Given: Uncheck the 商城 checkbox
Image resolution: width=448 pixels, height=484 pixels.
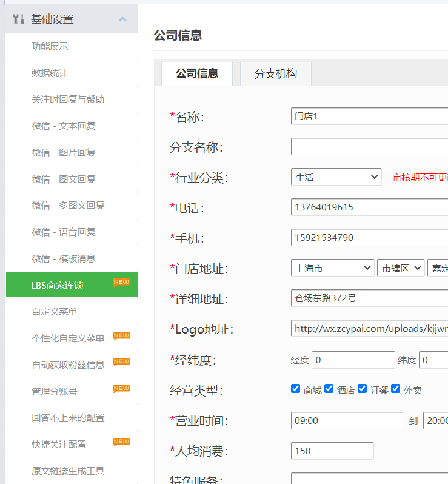Looking at the screenshot, I should pyautogui.click(x=296, y=389).
